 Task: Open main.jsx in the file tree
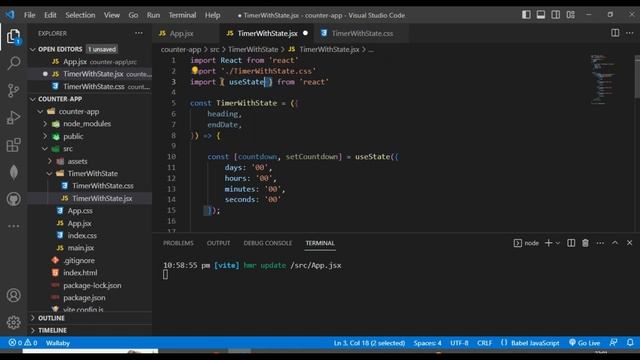[80, 248]
